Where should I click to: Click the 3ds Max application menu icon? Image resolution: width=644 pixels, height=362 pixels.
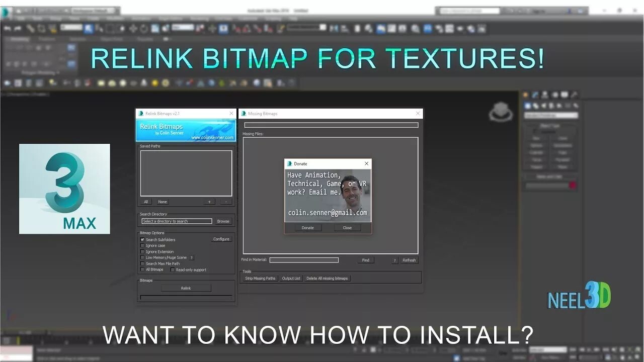tap(7, 13)
